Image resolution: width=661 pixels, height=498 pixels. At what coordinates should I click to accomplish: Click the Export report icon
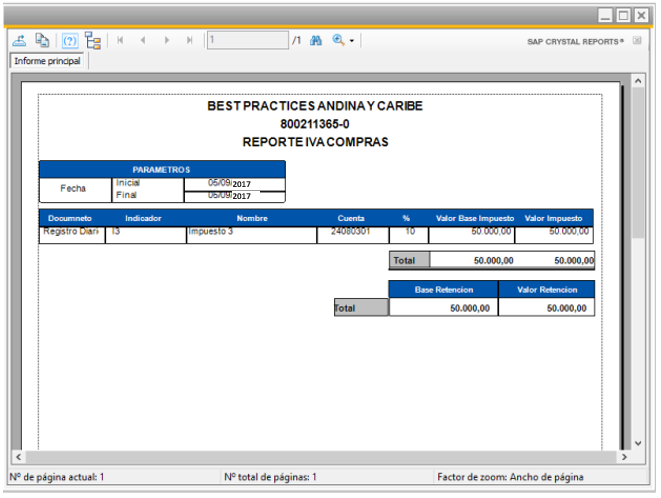pyautogui.click(x=19, y=41)
